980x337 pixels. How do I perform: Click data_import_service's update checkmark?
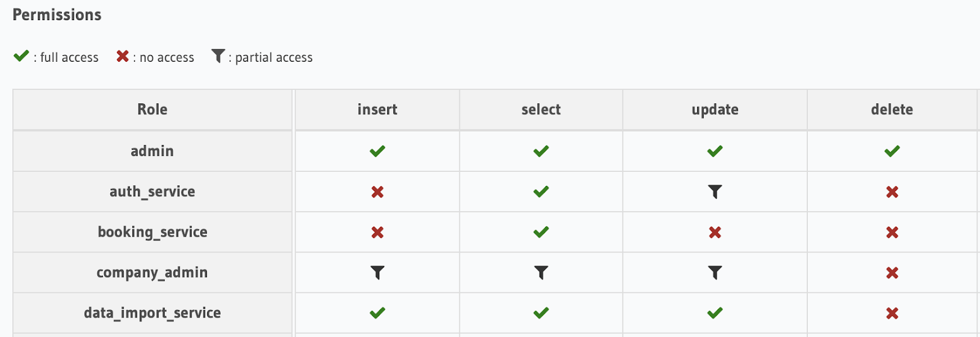(x=715, y=313)
